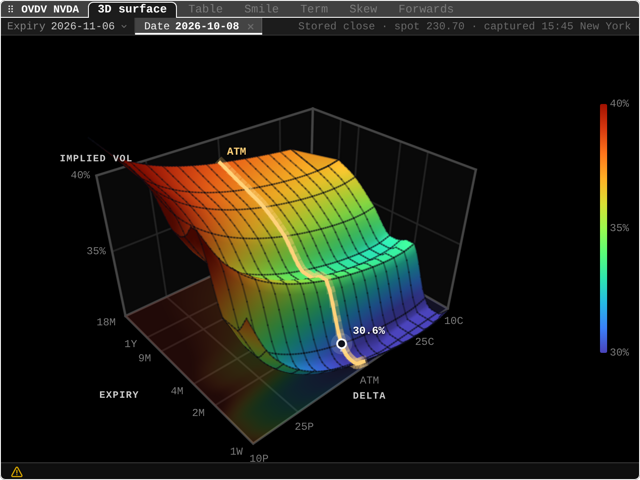Click the DELTA axis title
Screen dimensions: 640x480
coord(369,396)
